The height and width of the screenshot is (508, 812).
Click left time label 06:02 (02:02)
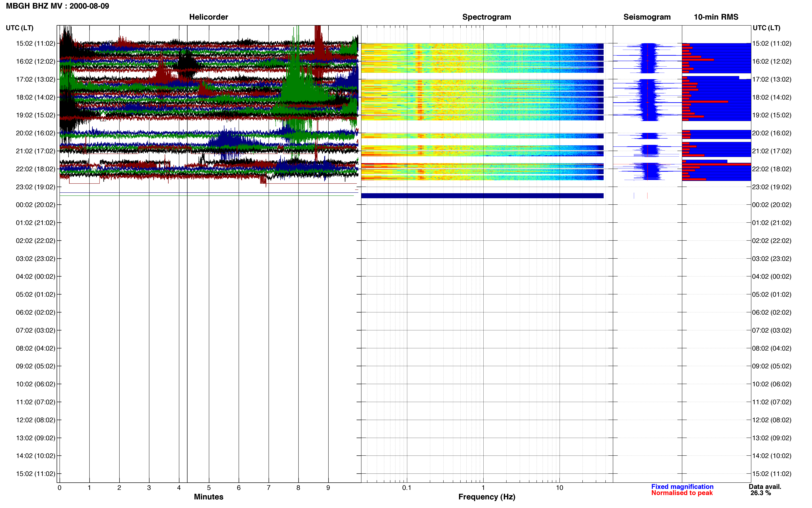coord(36,313)
